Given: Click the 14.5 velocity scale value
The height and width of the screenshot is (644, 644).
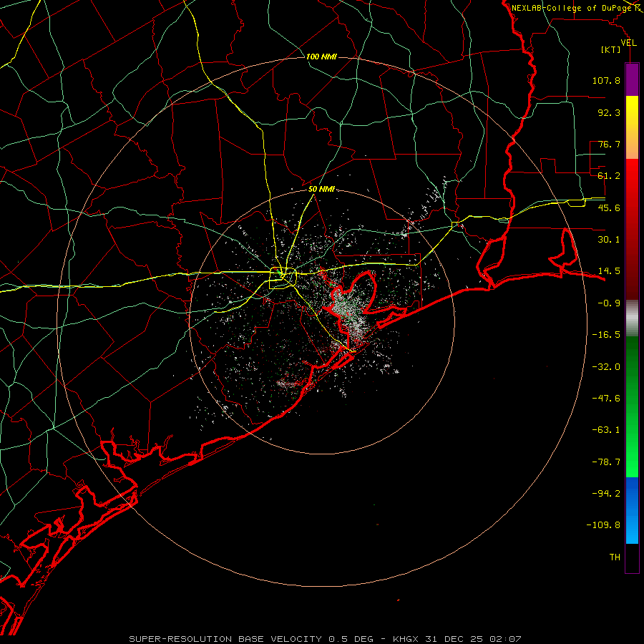Looking at the screenshot, I should tap(609, 271).
